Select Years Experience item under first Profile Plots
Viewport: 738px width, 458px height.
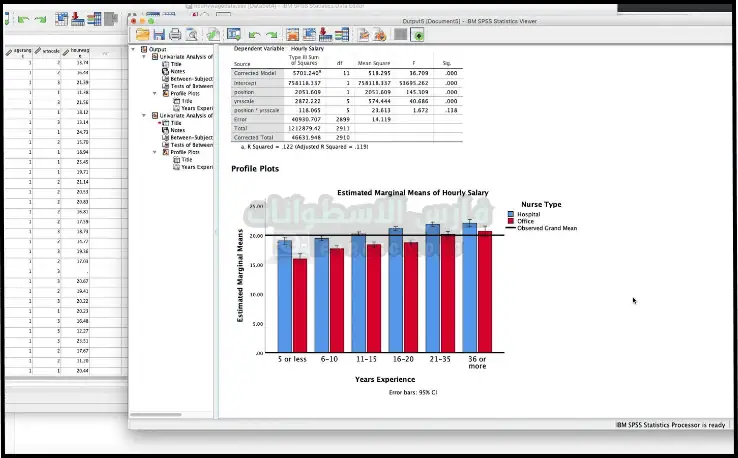[196, 108]
